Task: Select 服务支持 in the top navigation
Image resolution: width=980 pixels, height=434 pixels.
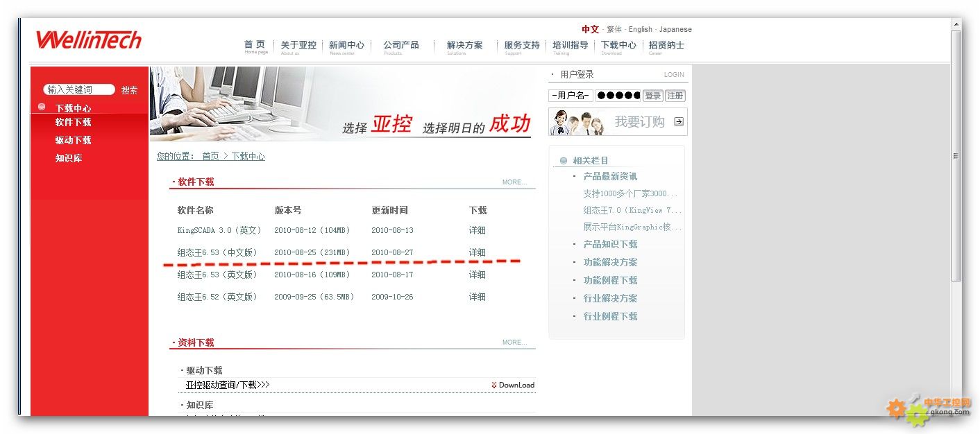Action: [x=522, y=45]
